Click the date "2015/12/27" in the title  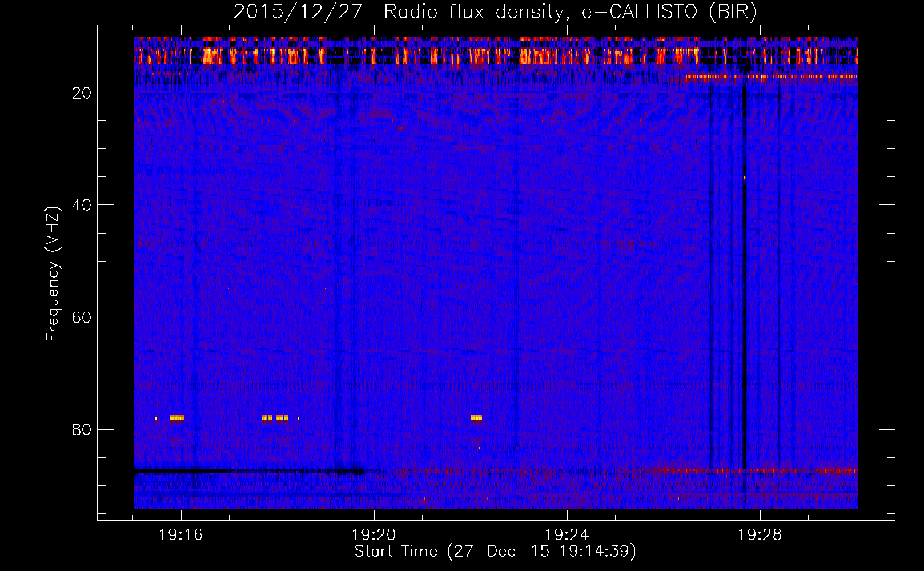point(298,11)
